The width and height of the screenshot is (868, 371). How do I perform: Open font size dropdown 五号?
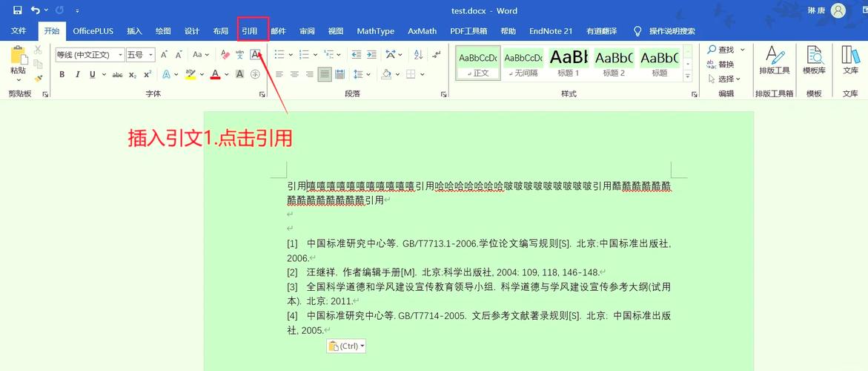(151, 55)
